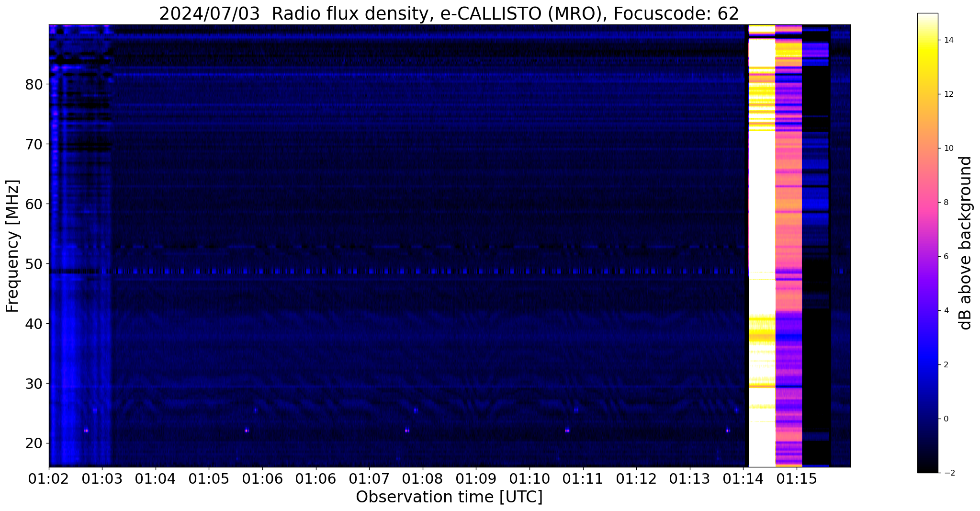Click the 12 tick on the colorbar
This screenshot has height=511, width=980.
[x=948, y=94]
